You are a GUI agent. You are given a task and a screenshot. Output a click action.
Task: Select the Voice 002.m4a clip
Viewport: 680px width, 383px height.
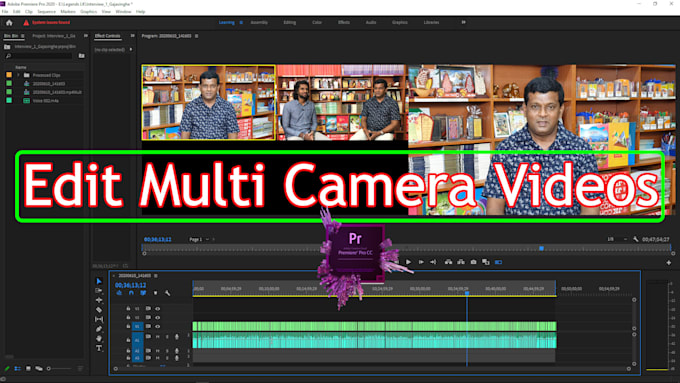click(46, 101)
